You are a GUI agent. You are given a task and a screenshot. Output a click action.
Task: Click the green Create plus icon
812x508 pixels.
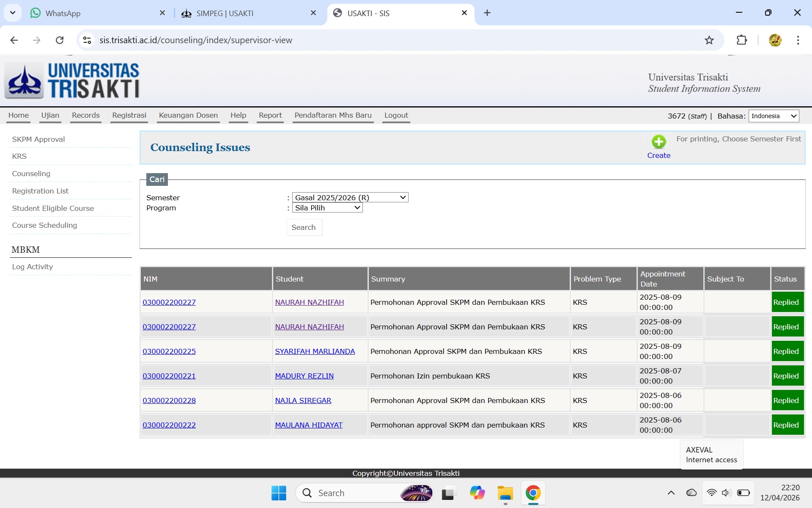pyautogui.click(x=658, y=142)
